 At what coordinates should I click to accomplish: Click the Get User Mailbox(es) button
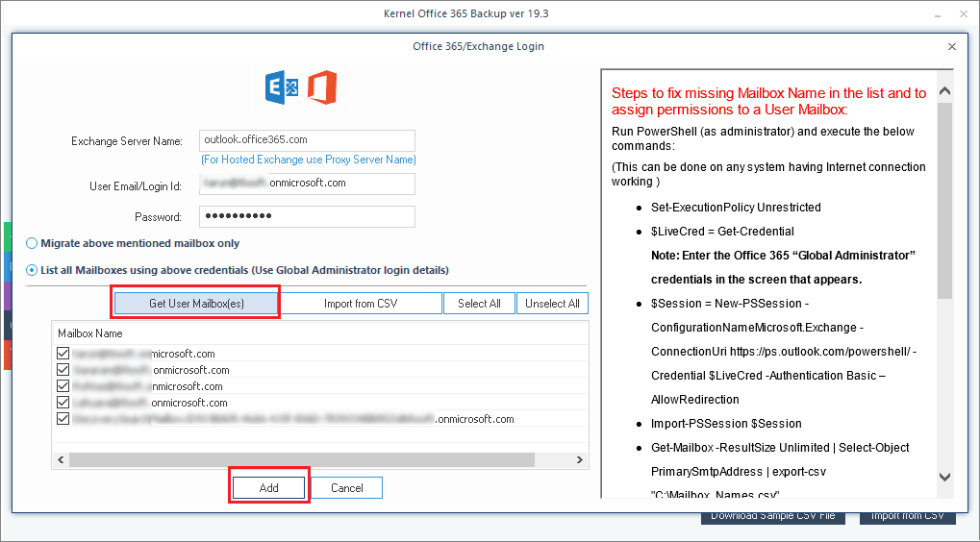[196, 304]
